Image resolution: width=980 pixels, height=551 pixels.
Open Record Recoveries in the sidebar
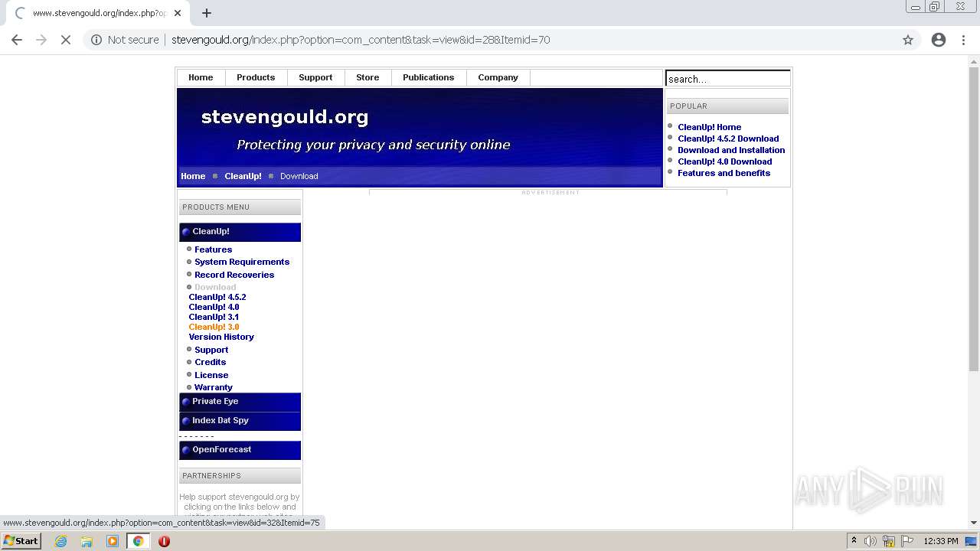(234, 275)
